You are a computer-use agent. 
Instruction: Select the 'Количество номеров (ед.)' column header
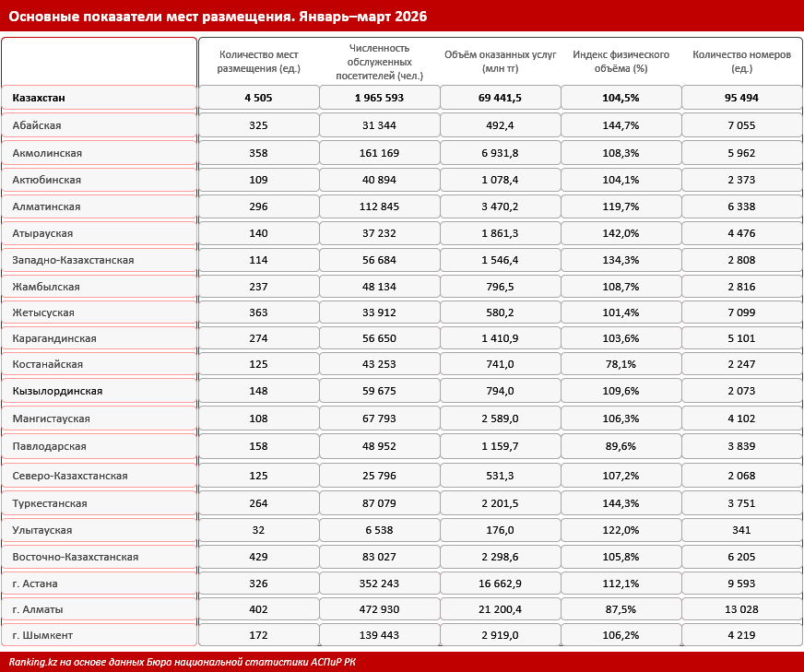tap(741, 62)
